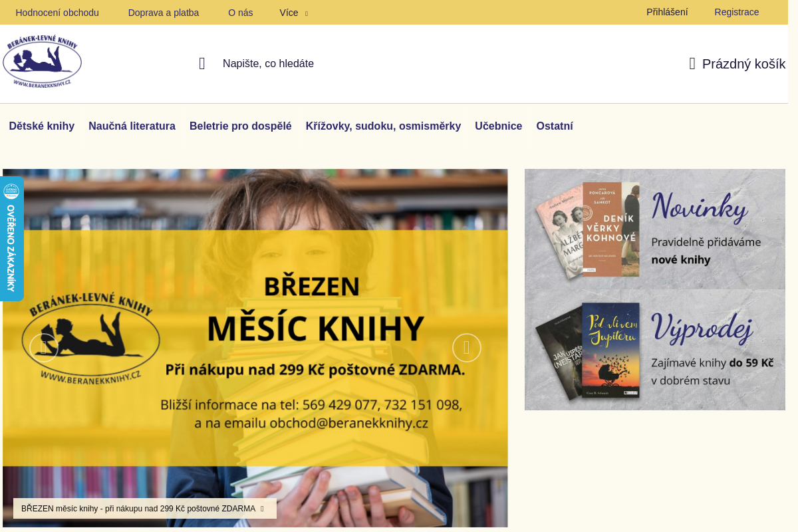Image resolution: width=798 pixels, height=532 pixels.
Task: Go to previous carousel slide arrow
Action: 44,348
